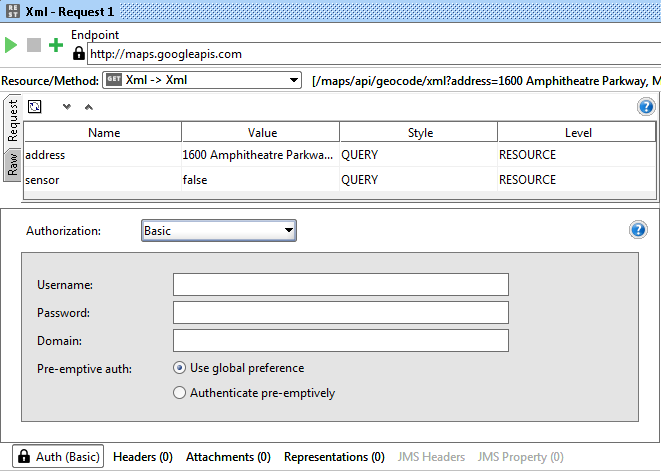Image resolution: width=661 pixels, height=472 pixels.
Task: Click the QUERY style cell in sensor row
Action: click(419, 180)
